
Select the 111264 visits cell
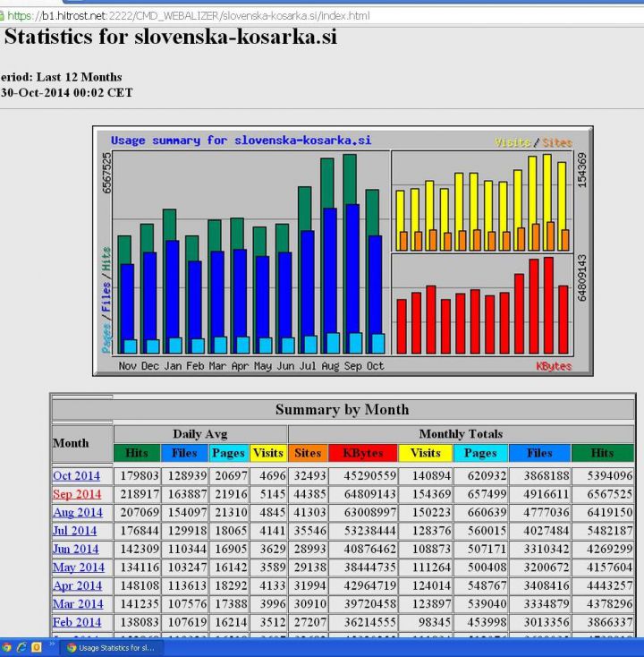tap(426, 567)
